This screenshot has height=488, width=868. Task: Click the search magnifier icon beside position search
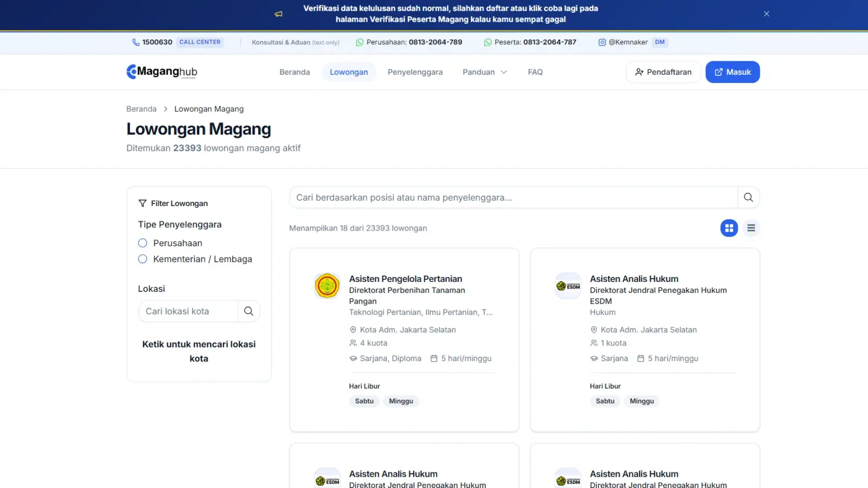pyautogui.click(x=748, y=197)
